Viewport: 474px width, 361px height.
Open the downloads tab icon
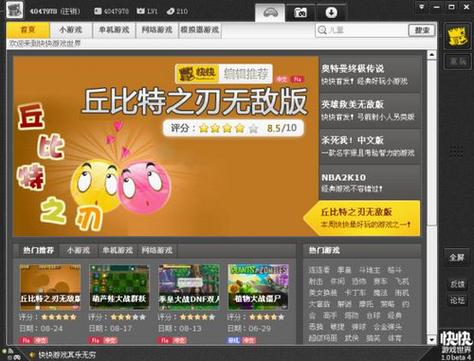[331, 13]
